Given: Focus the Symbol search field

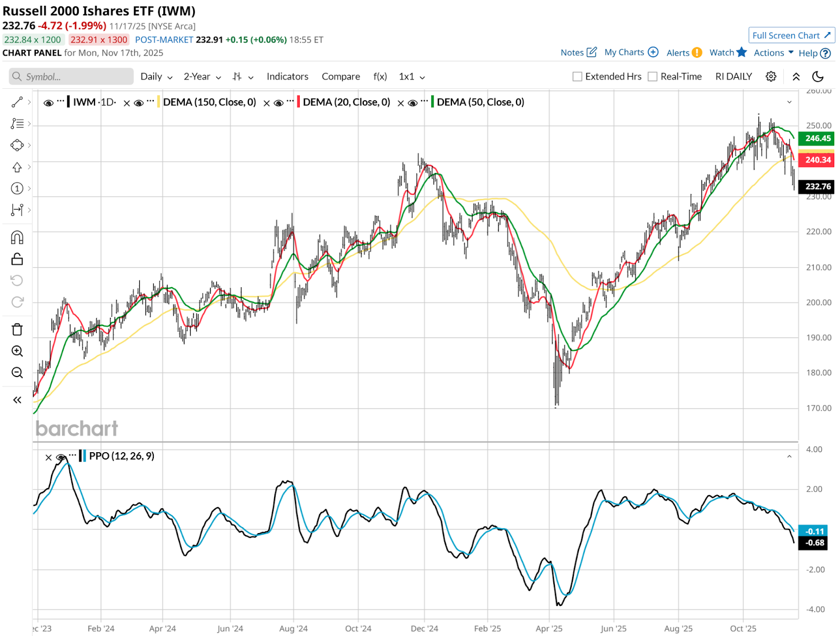Looking at the screenshot, I should pyautogui.click(x=71, y=77).
